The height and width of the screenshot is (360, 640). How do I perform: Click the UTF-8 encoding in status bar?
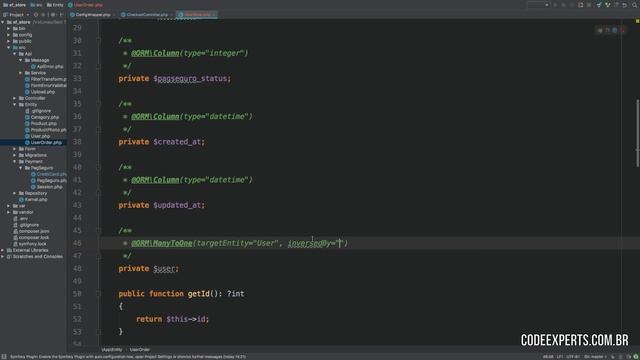click(573, 357)
